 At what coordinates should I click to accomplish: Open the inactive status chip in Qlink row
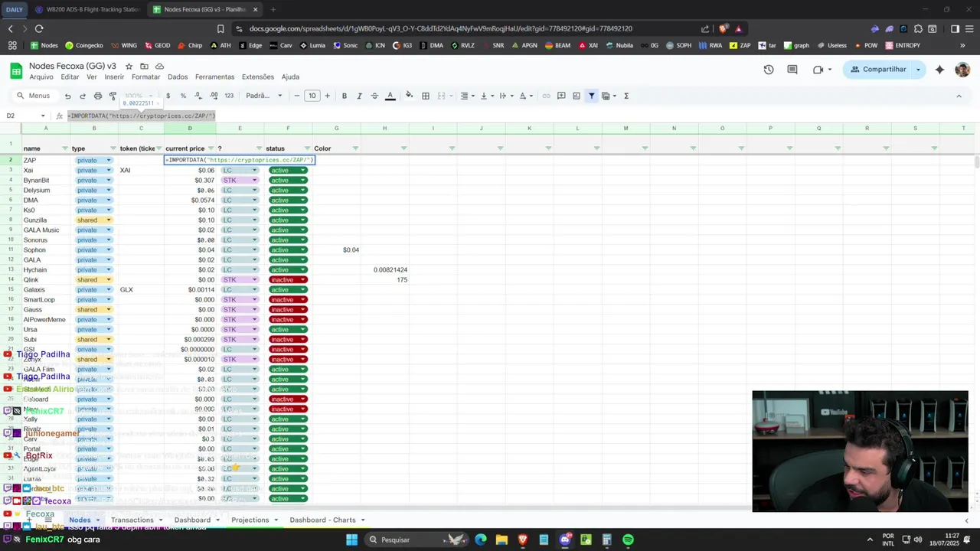click(288, 280)
